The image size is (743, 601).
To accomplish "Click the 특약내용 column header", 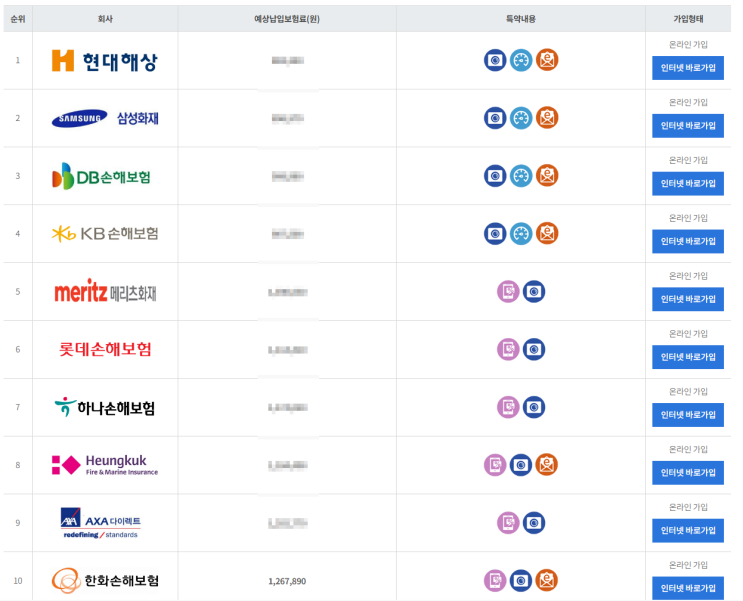I will point(521,19).
